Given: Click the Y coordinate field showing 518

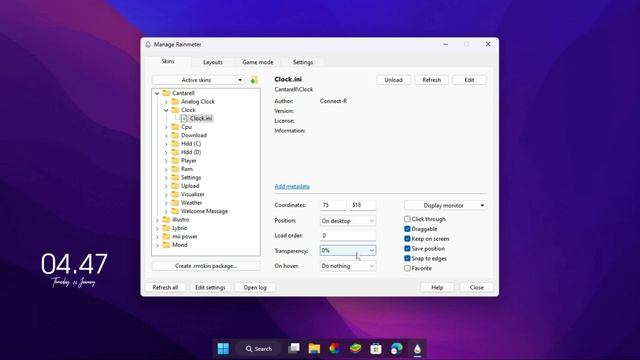Looking at the screenshot, I should point(362,205).
